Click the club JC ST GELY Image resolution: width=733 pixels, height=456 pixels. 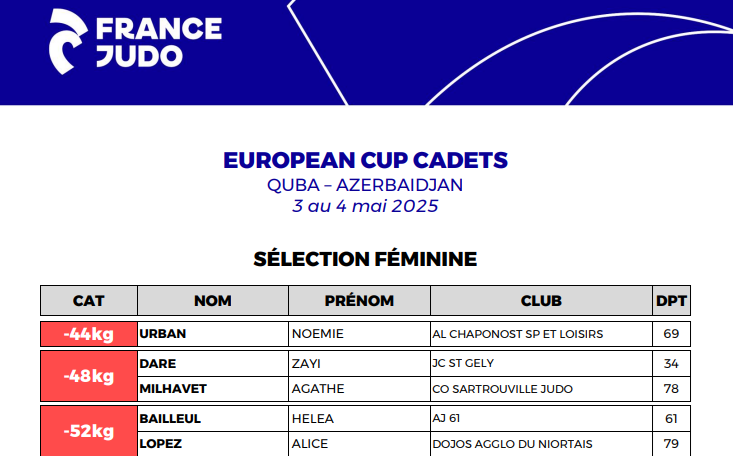click(x=463, y=363)
